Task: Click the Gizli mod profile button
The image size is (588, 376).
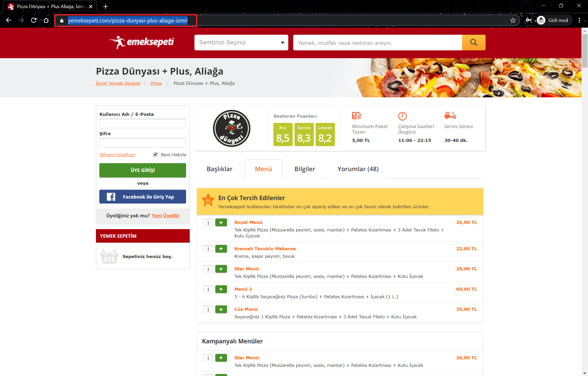Action: [x=554, y=20]
